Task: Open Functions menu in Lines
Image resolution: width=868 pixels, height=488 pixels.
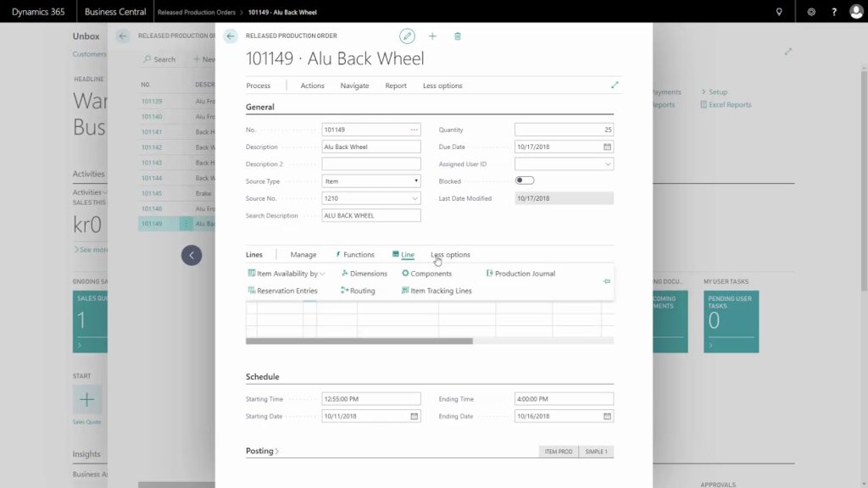Action: click(x=355, y=254)
